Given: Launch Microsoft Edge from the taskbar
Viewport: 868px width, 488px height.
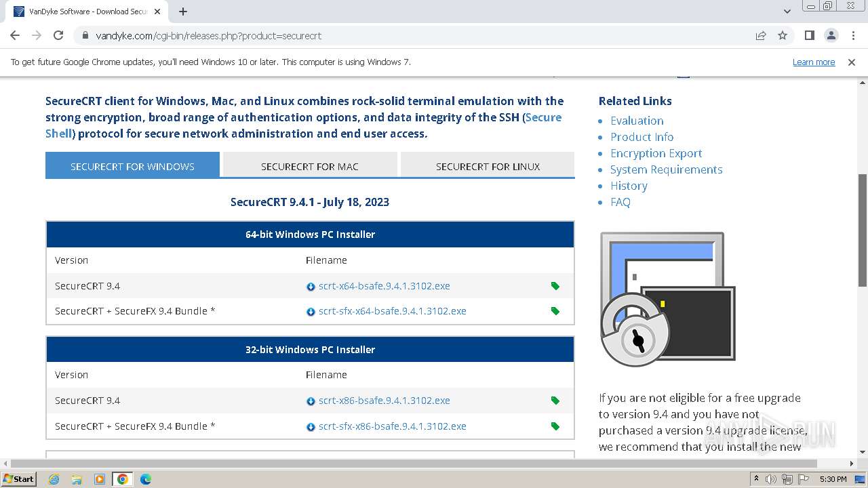Looking at the screenshot, I should click(146, 479).
